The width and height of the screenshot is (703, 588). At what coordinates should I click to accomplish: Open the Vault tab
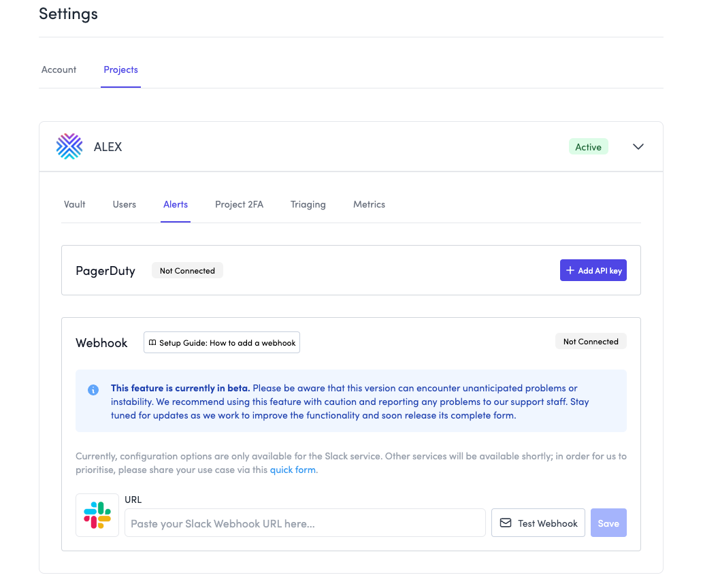75,204
